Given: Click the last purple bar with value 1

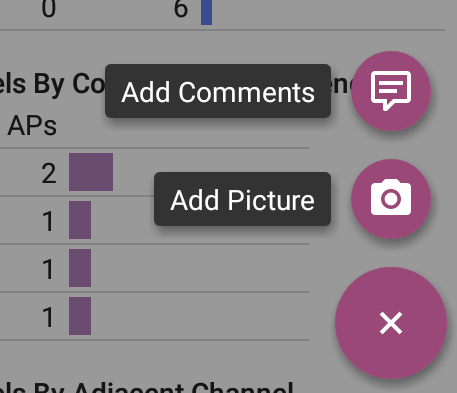Looking at the screenshot, I should (x=80, y=316).
